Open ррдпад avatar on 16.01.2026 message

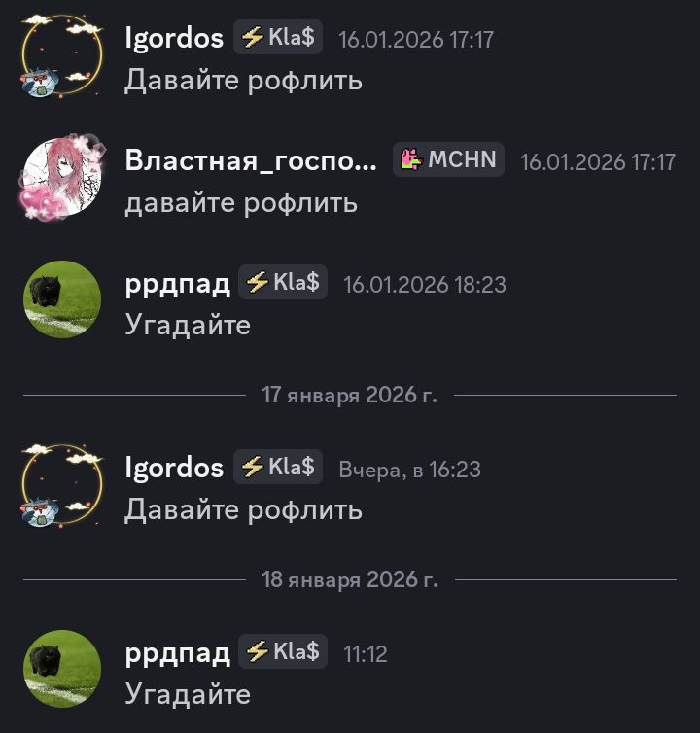tap(62, 299)
